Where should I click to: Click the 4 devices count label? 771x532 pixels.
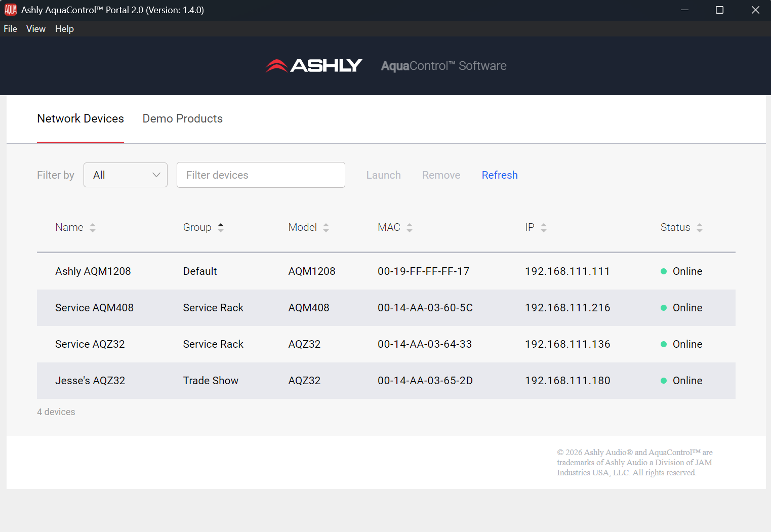tap(56, 412)
